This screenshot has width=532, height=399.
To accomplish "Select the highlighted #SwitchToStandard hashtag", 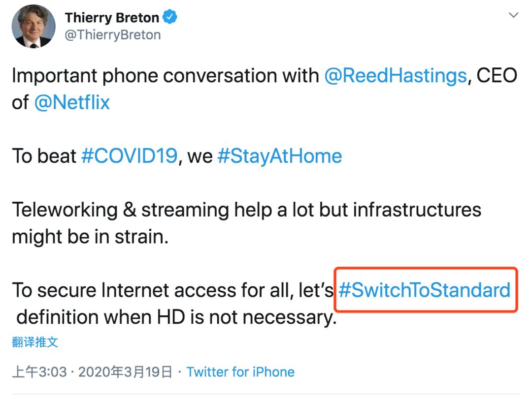I will tap(425, 290).
